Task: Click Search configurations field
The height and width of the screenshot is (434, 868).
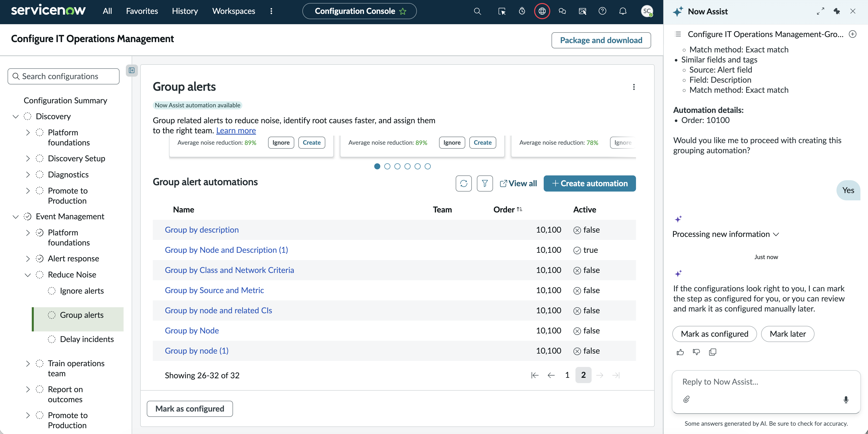Action: pos(63,76)
